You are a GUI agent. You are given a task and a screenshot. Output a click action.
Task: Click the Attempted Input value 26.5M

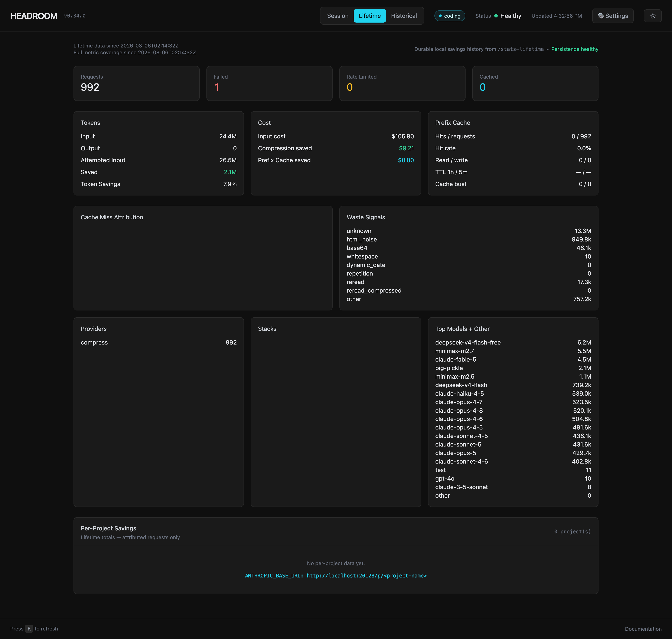pyautogui.click(x=228, y=160)
